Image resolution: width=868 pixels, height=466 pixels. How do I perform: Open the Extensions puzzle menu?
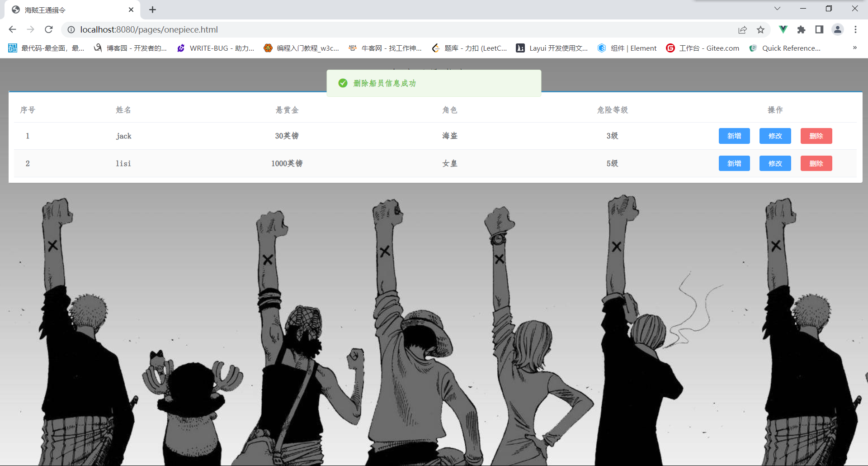click(801, 29)
